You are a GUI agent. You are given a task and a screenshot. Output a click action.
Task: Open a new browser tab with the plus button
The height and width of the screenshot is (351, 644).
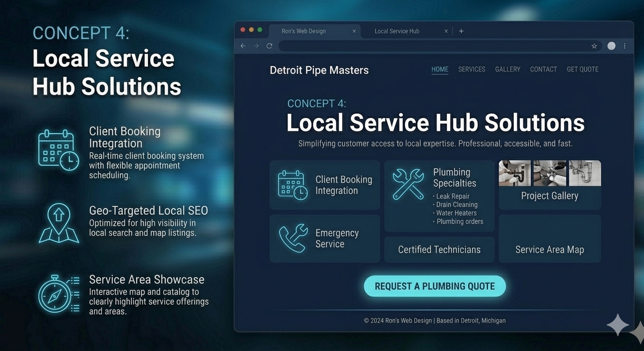coord(461,31)
